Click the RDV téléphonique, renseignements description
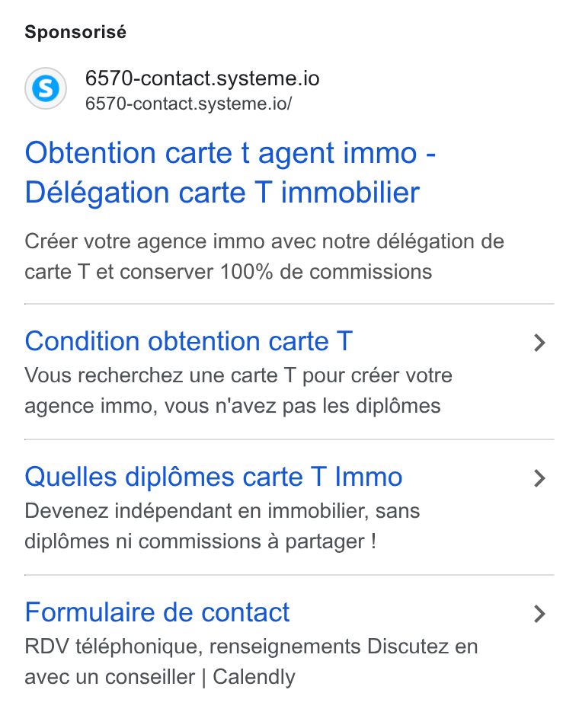 click(x=251, y=662)
